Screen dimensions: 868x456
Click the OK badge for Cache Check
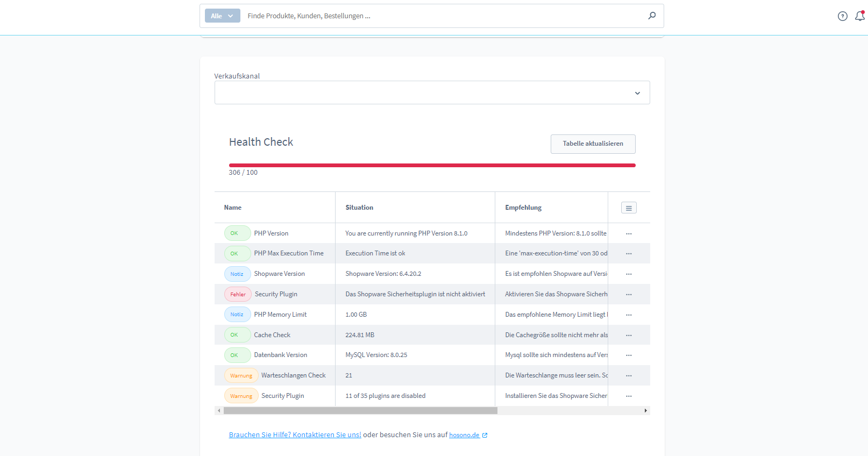tap(237, 335)
